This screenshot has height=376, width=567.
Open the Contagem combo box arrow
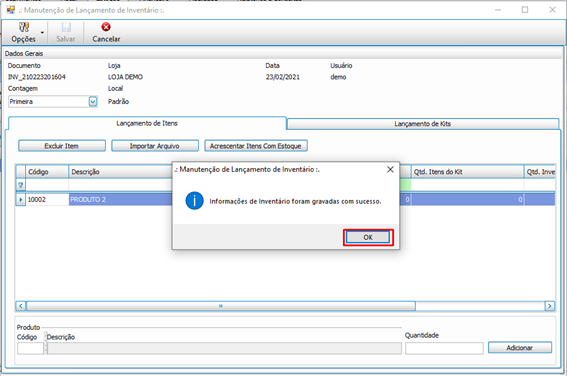click(93, 102)
